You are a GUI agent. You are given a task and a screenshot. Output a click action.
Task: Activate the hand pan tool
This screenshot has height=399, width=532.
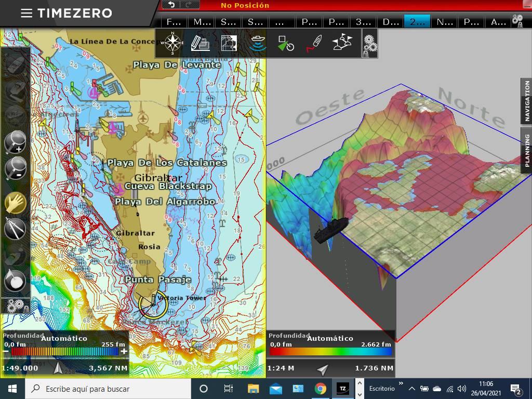(x=15, y=203)
